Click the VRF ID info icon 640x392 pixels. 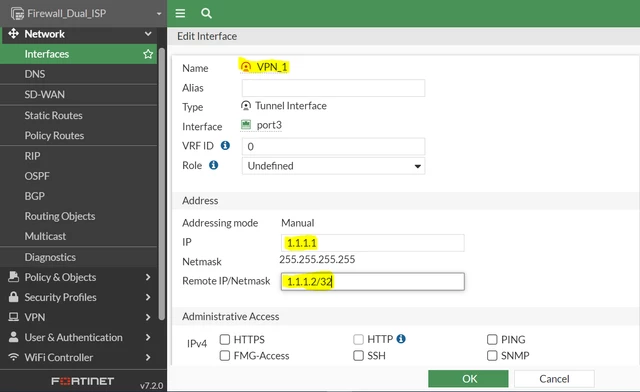225,145
